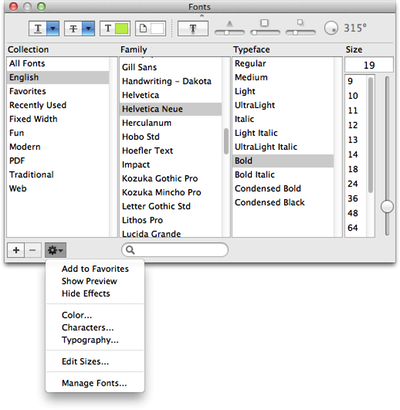Click the vertical font size slider knob
This screenshot has width=400, height=410.
387,206
